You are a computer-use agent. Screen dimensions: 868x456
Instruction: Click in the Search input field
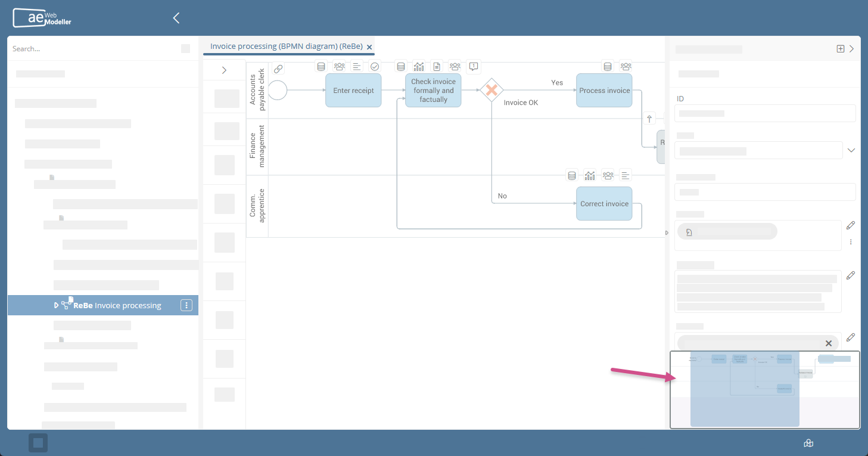[x=95, y=49]
